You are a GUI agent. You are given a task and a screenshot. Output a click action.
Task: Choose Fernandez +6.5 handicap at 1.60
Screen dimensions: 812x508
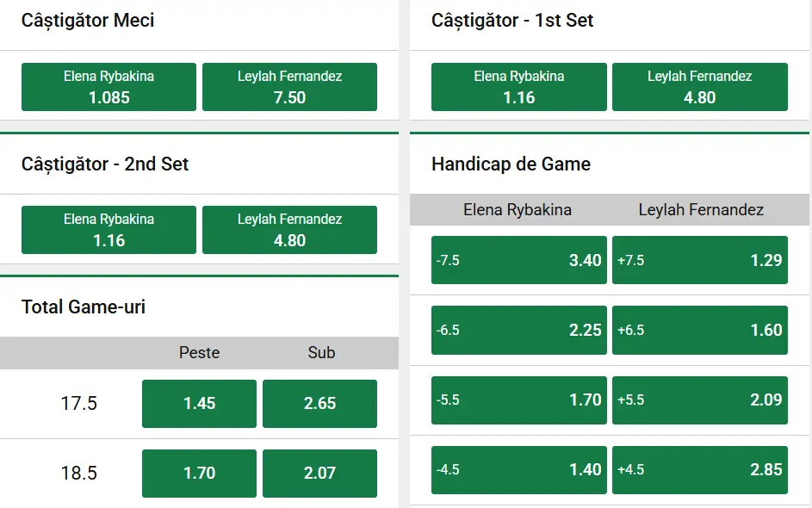(700, 330)
